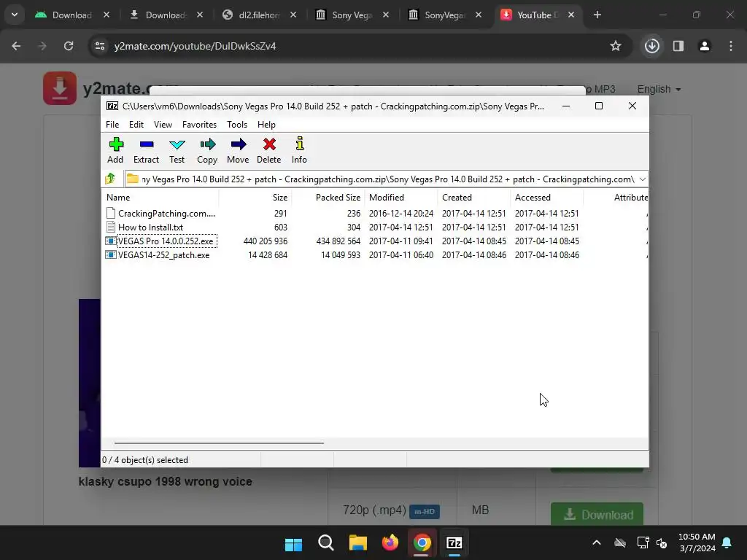Open a new Chrome tab
Image resolution: width=747 pixels, height=560 pixels.
(x=597, y=15)
